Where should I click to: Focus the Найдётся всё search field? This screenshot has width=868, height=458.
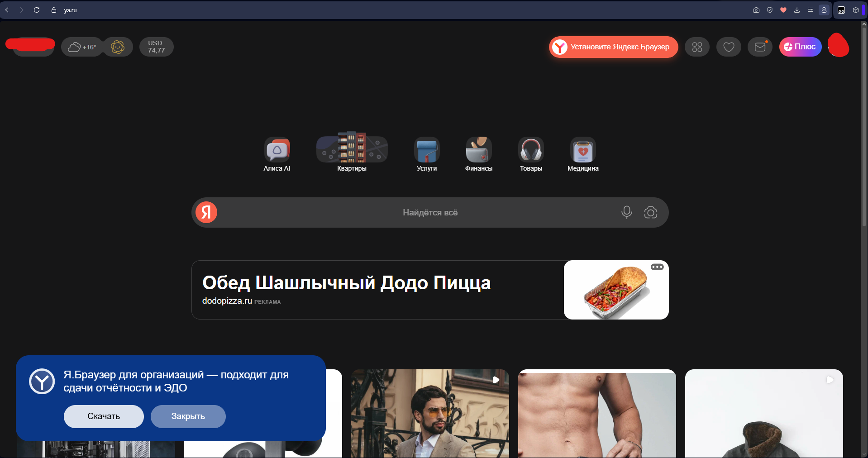(x=430, y=212)
